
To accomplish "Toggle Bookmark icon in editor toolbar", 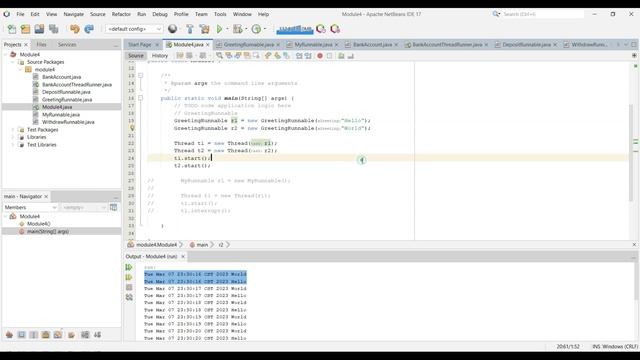I will [x=287, y=56].
